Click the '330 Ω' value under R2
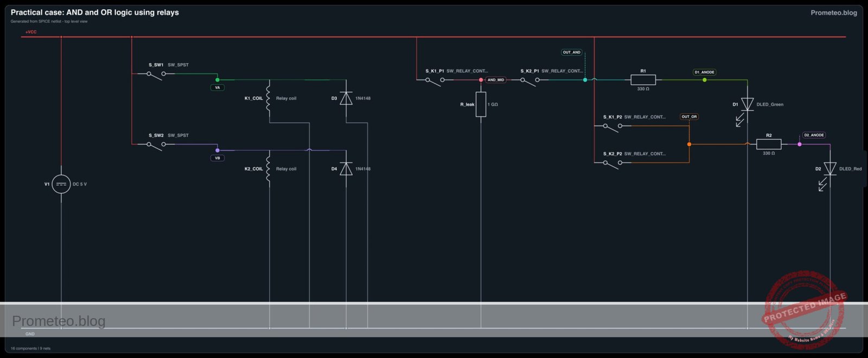The width and height of the screenshot is (868, 358). click(769, 153)
